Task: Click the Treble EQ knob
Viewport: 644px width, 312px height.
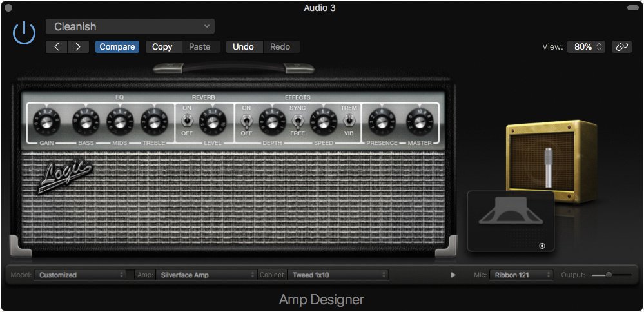Action: [x=155, y=119]
